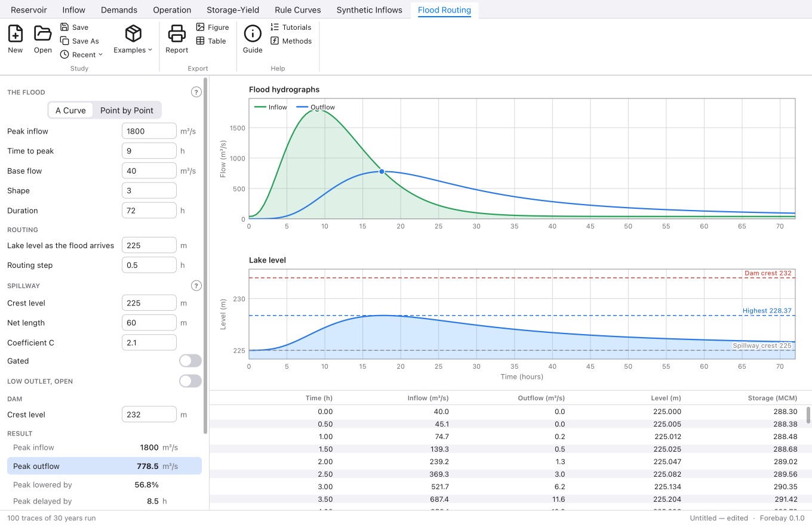Select the Peak delayed by result row
Screen dimensions: 812x525
point(104,501)
